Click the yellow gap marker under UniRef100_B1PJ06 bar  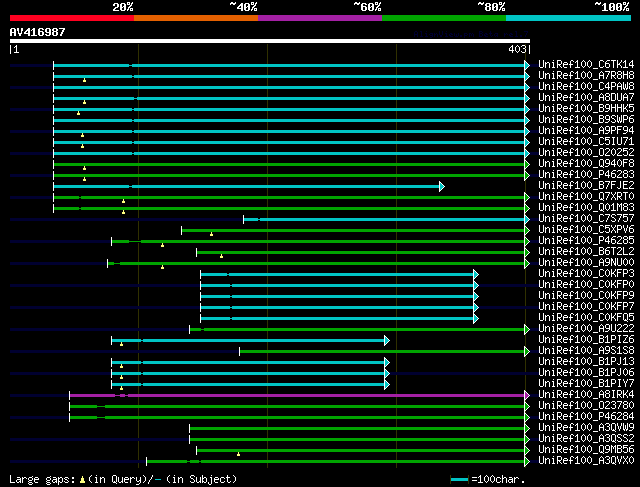121,378
